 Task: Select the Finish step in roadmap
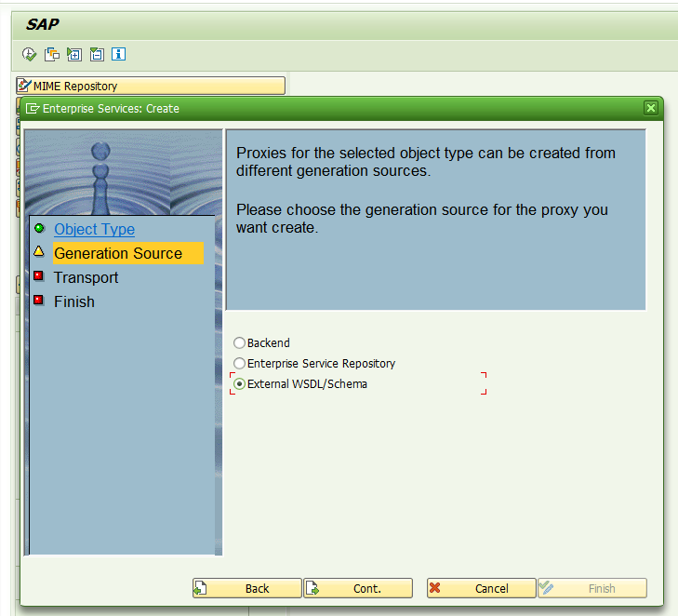74,301
